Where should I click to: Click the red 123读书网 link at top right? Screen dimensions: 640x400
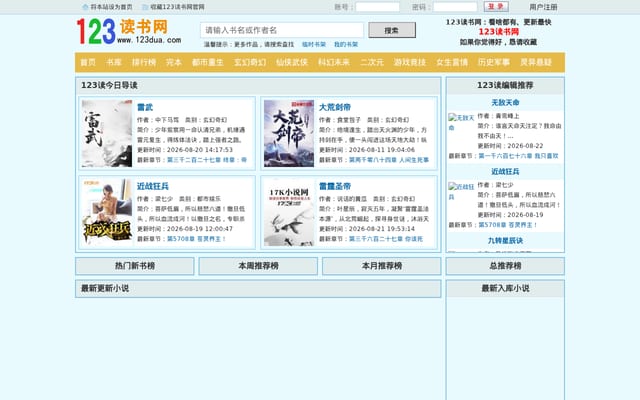click(x=498, y=32)
